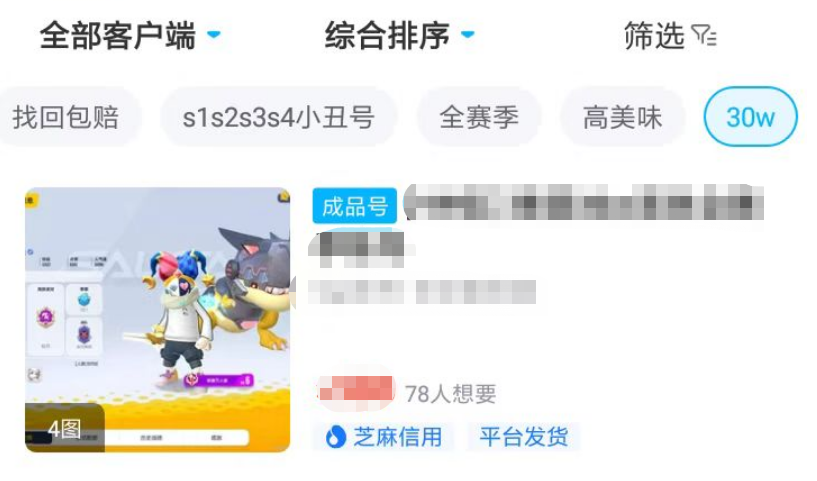The height and width of the screenshot is (481, 817).
Task: Tap the filter funnel icon
Action: (704, 36)
